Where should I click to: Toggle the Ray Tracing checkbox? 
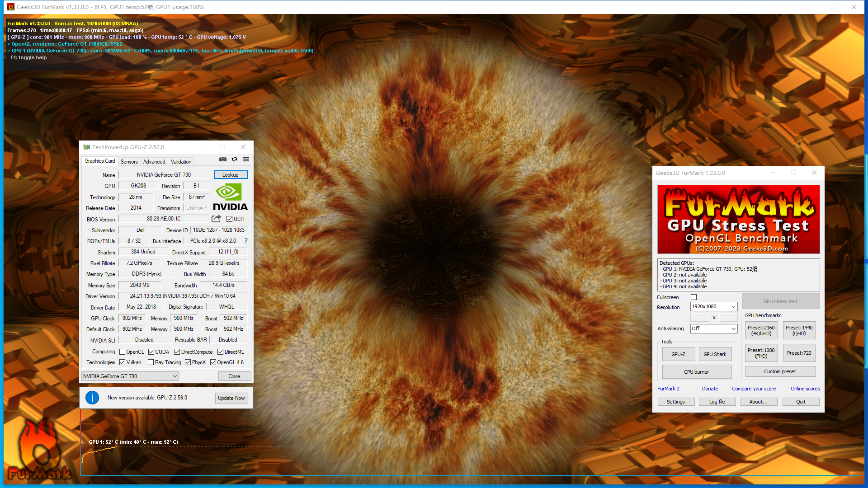pyautogui.click(x=151, y=362)
